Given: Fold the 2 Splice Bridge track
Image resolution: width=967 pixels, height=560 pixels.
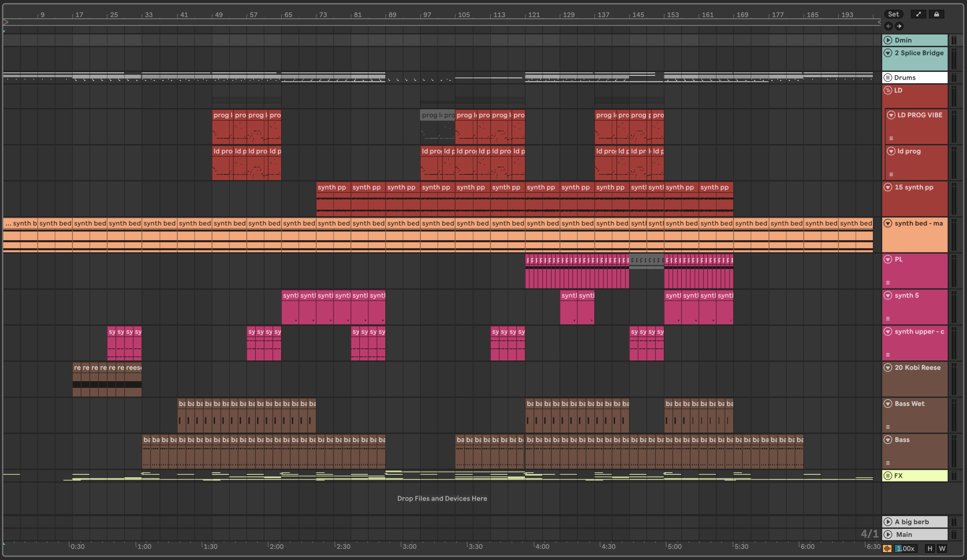Looking at the screenshot, I should coord(888,53).
